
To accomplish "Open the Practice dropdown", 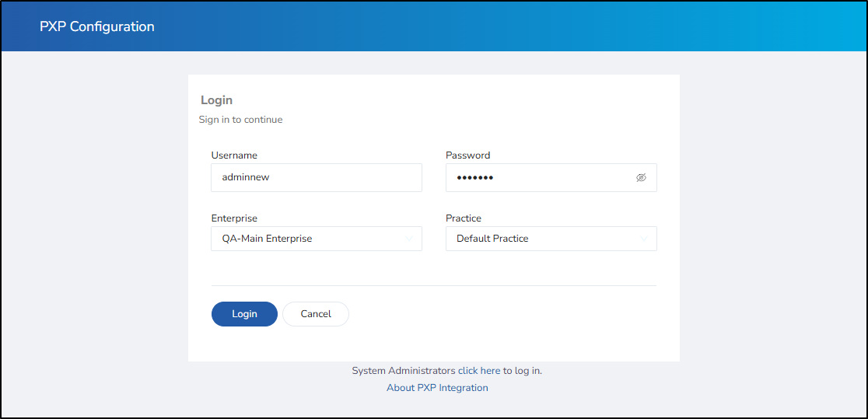I will coord(551,239).
